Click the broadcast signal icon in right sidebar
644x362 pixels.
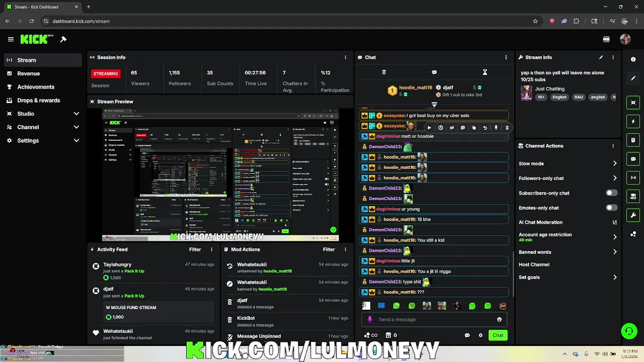pos(633,177)
